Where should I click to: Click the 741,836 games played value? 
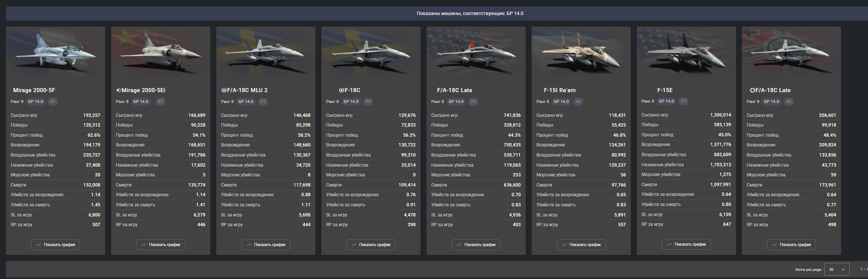[x=512, y=115]
